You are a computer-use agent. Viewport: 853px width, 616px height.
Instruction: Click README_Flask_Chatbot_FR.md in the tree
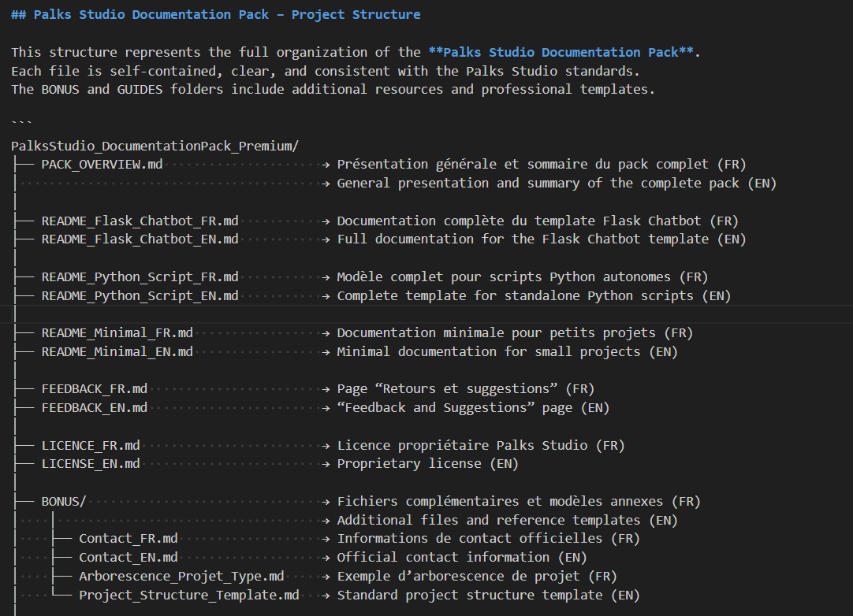tap(140, 221)
